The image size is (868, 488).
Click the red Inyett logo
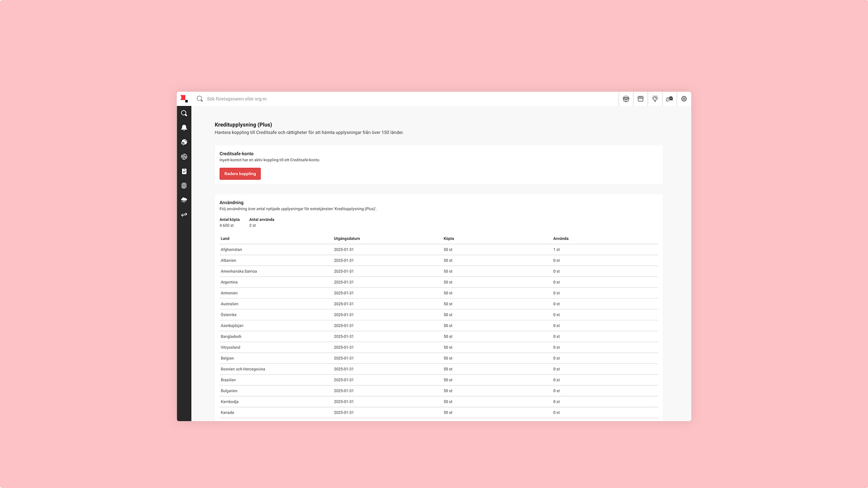point(184,99)
